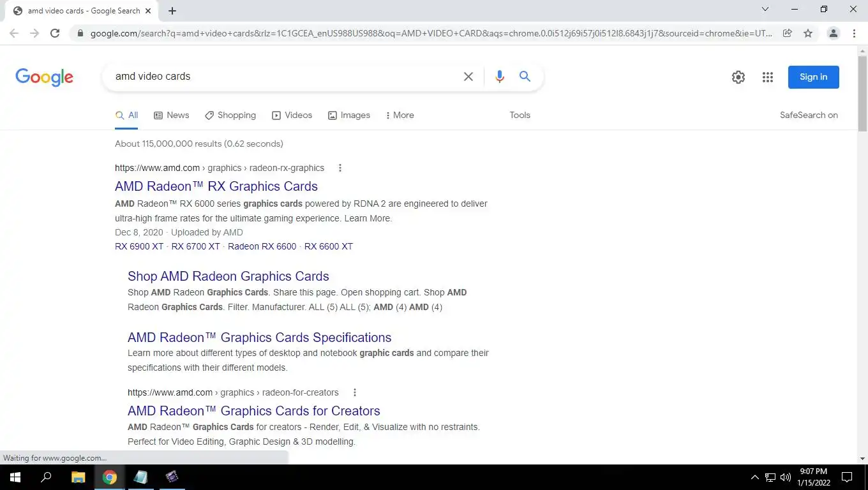The height and width of the screenshot is (490, 868).
Task: Click the browser forward arrow
Action: click(x=34, y=33)
